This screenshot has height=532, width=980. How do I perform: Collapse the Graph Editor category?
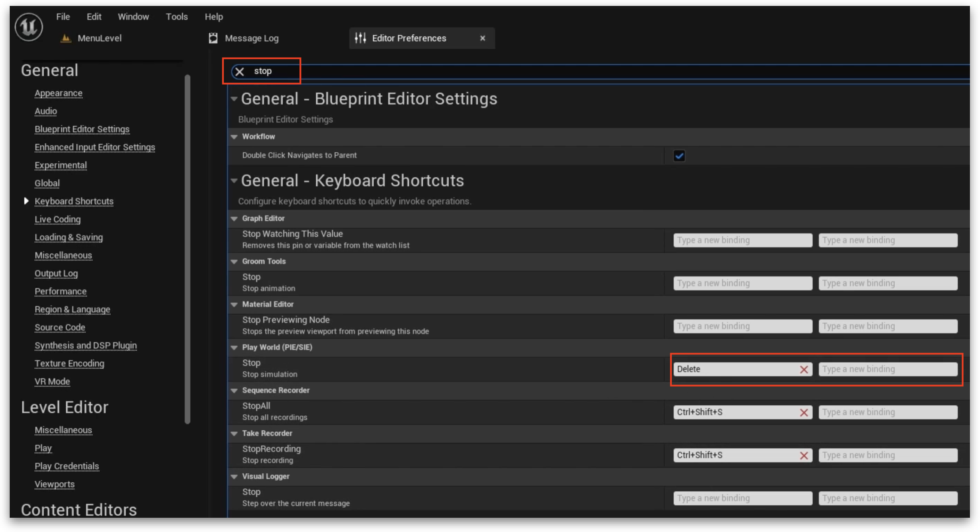[x=234, y=218]
